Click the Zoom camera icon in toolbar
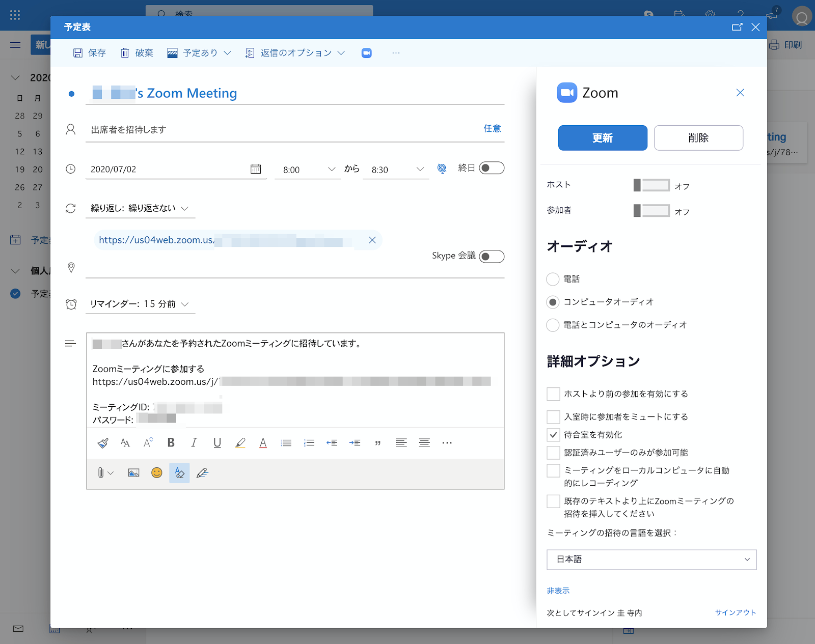Screen dimensions: 815x644 click(x=366, y=53)
